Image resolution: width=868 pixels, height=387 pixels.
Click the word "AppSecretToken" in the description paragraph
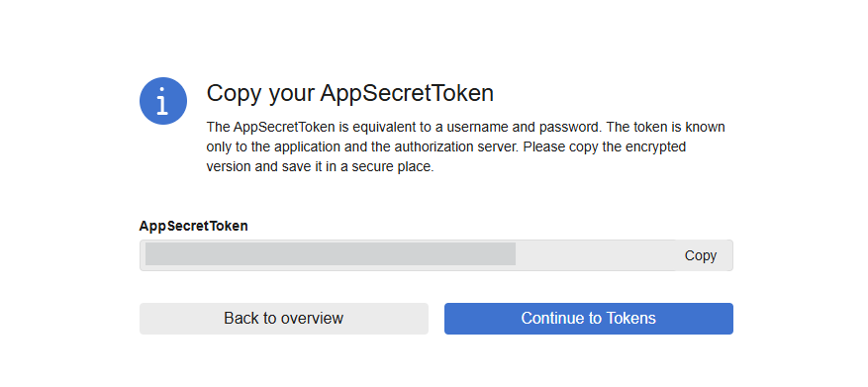[x=284, y=128]
